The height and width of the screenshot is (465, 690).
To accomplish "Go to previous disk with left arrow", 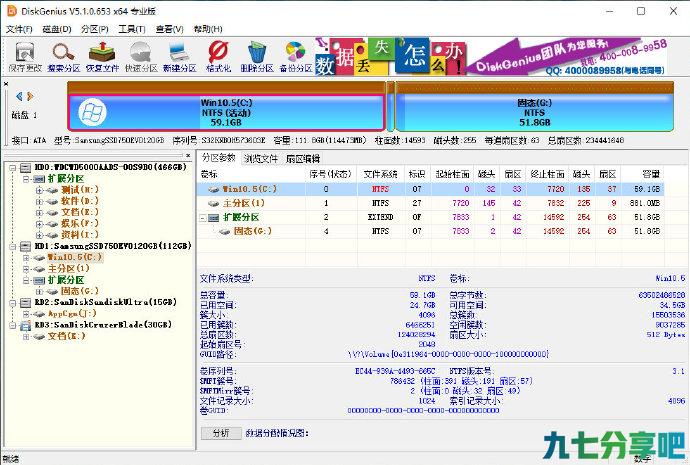I will tap(19, 96).
